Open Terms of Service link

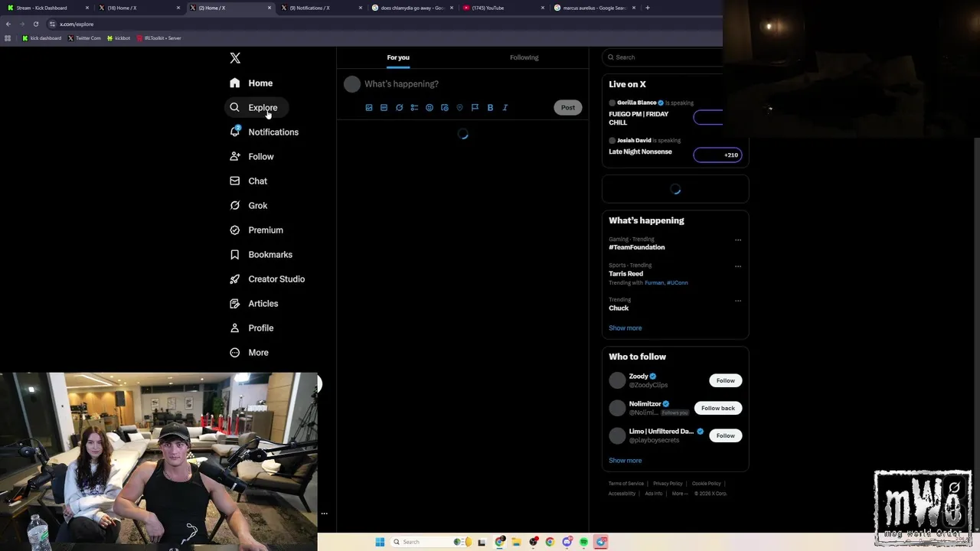tap(626, 484)
